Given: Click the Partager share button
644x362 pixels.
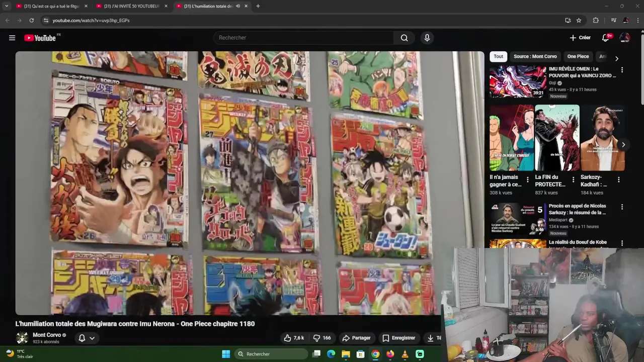Looking at the screenshot, I should 356,338.
